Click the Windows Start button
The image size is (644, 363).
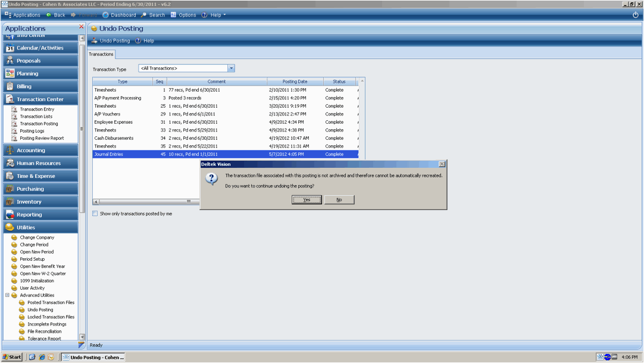point(12,357)
